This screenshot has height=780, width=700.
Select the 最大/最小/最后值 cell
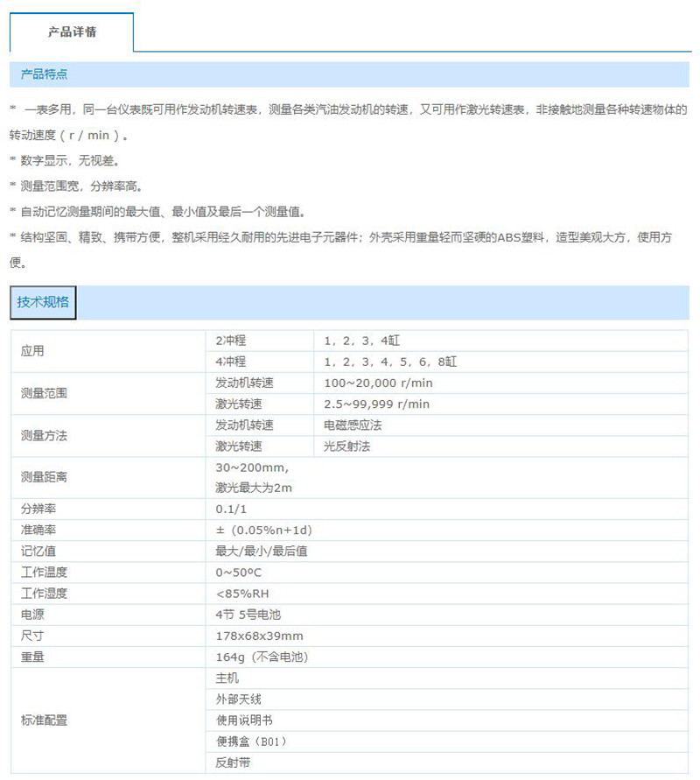(x=262, y=552)
